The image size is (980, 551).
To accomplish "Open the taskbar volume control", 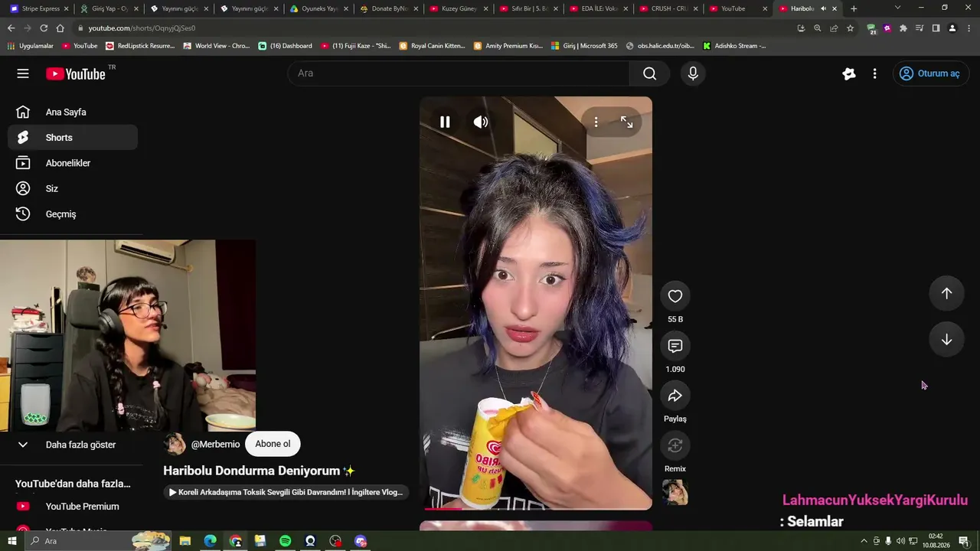I will [x=900, y=541].
